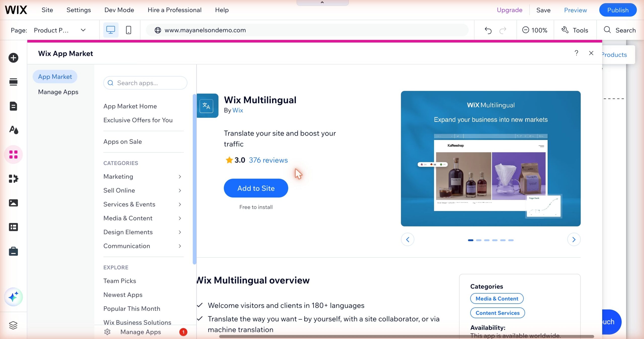Screen dimensions: 644x339
Task: Switch to mobile view
Action: [x=128, y=30]
